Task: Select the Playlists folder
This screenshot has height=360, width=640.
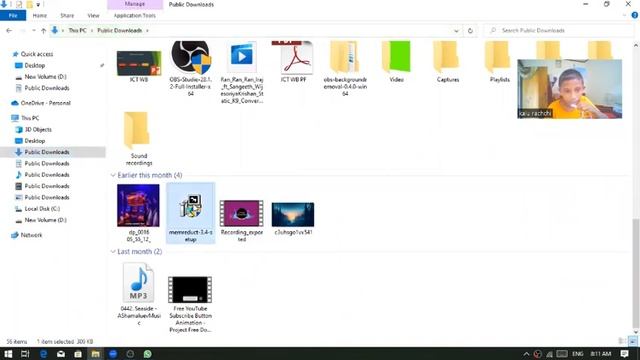Action: (499, 61)
